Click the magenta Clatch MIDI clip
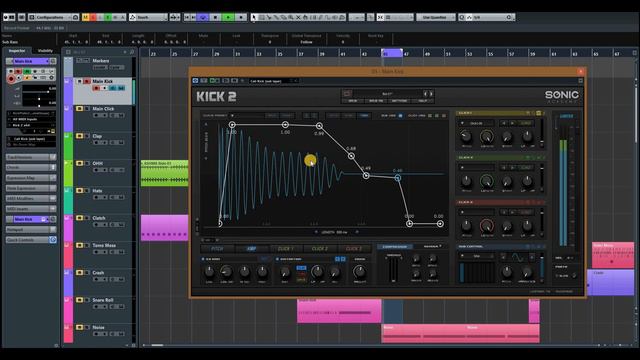This screenshot has height=360, width=640. pyautogui.click(x=164, y=228)
